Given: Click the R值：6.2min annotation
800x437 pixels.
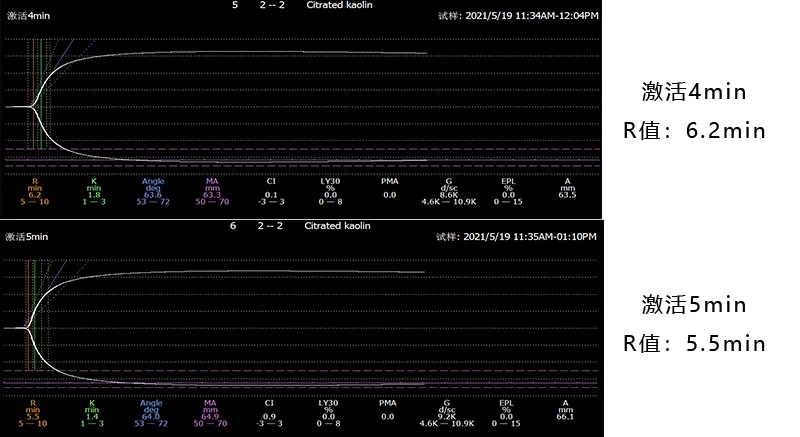Looking at the screenshot, I should pyautogui.click(x=694, y=131).
